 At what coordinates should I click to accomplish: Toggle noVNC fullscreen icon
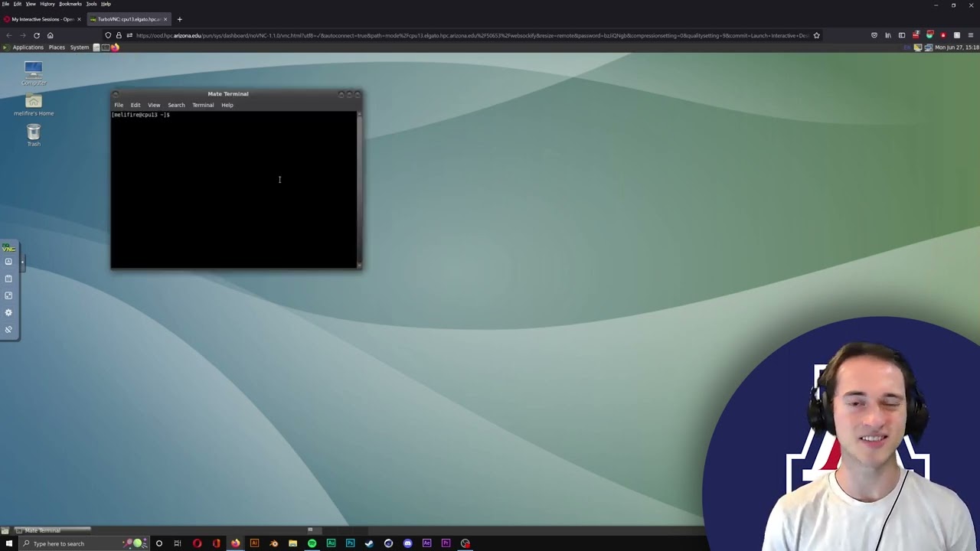pos(8,295)
